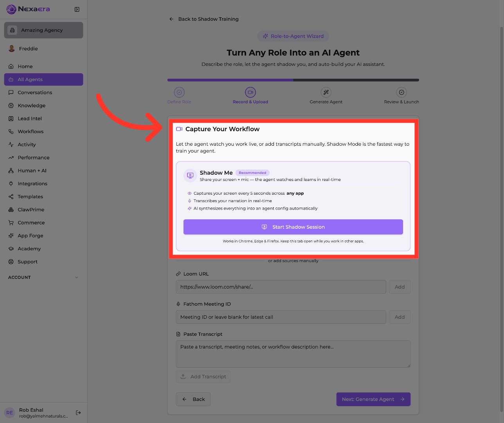Click the Paste Transcript text area
504x423 pixels.
(x=293, y=354)
